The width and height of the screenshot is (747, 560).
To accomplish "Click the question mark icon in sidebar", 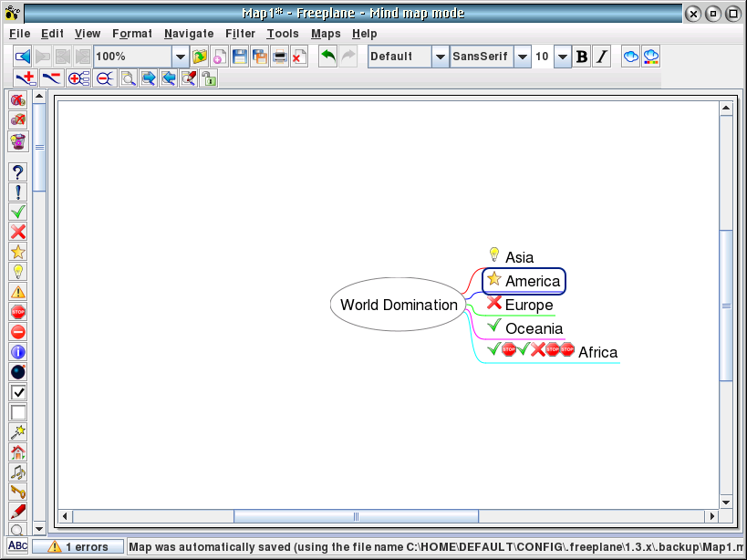I will coord(18,171).
